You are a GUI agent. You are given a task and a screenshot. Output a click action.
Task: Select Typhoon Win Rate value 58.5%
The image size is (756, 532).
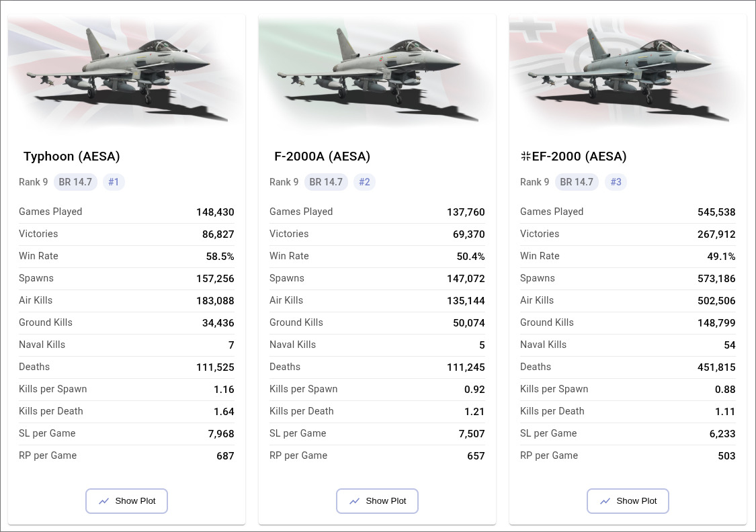click(x=220, y=257)
